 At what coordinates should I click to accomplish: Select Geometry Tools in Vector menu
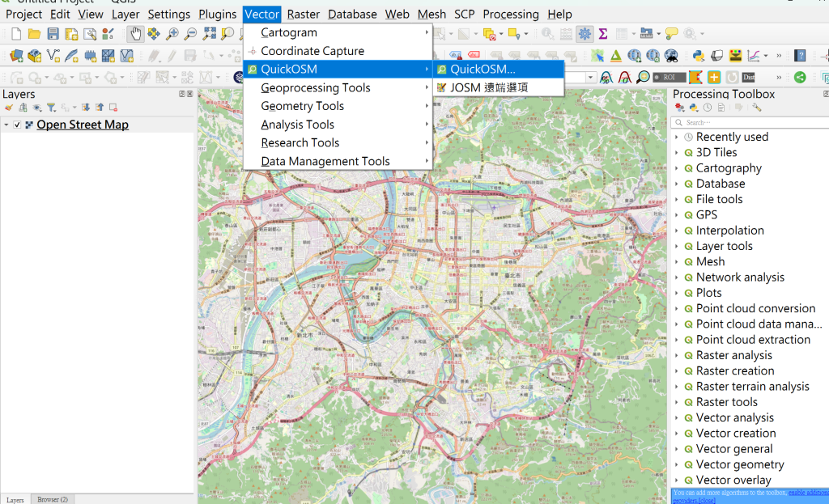[x=338, y=106]
